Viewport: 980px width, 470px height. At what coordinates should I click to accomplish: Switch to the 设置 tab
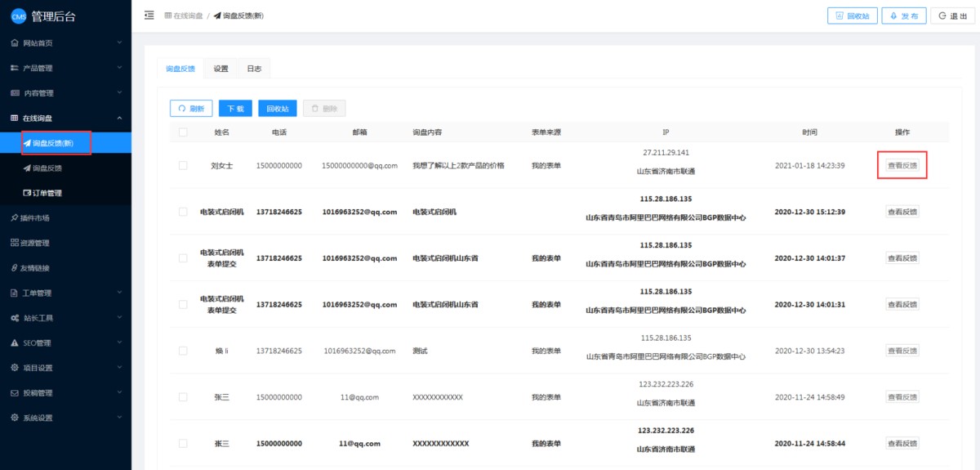(221, 69)
